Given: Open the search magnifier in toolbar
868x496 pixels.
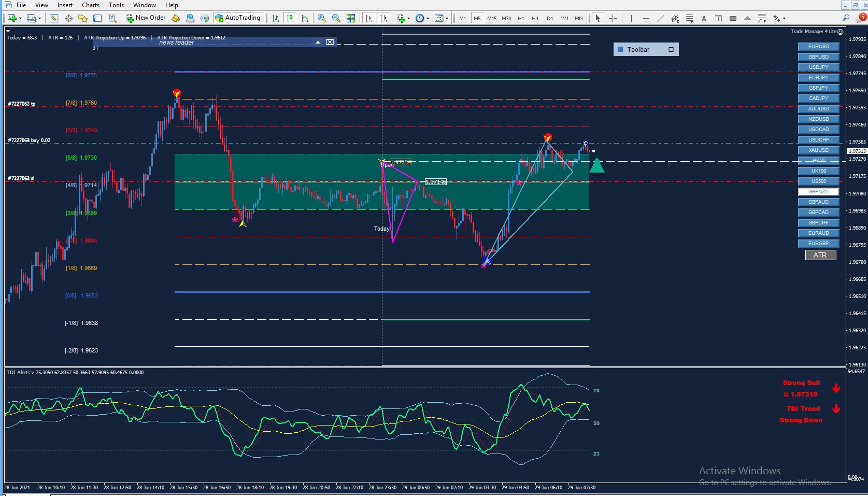Looking at the screenshot, I should 846,18.
